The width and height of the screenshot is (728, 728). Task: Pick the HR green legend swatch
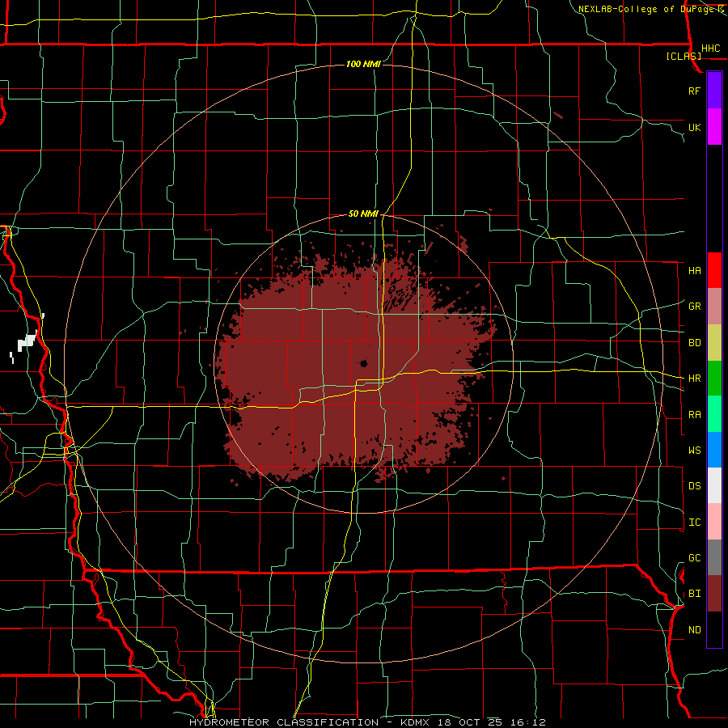[714, 379]
